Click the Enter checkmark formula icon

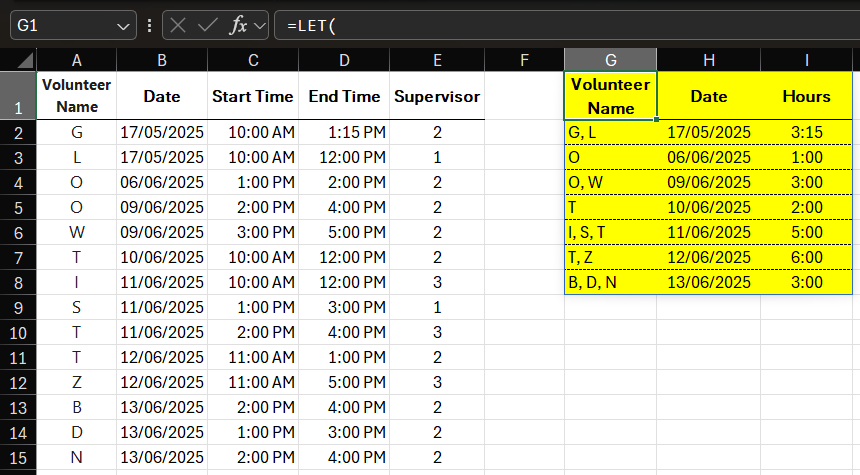[x=208, y=25]
